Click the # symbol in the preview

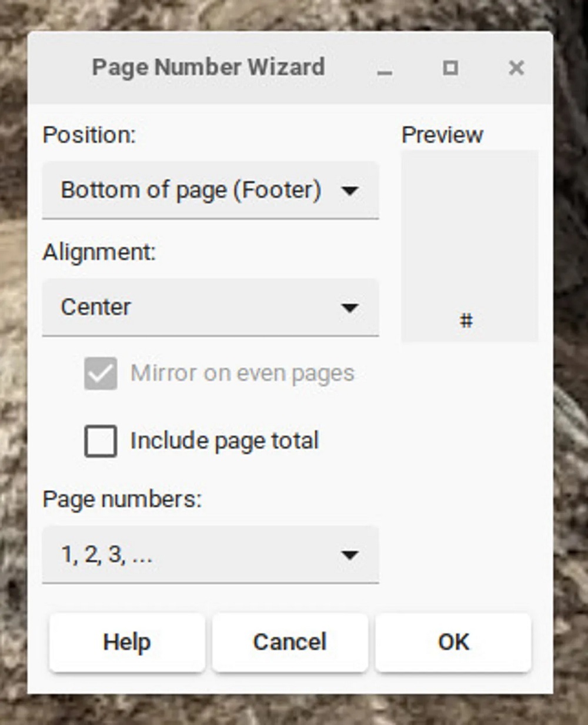[x=466, y=320]
